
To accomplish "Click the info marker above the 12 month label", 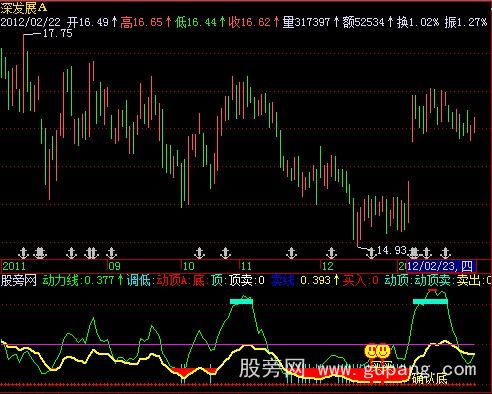I will pos(331,253).
